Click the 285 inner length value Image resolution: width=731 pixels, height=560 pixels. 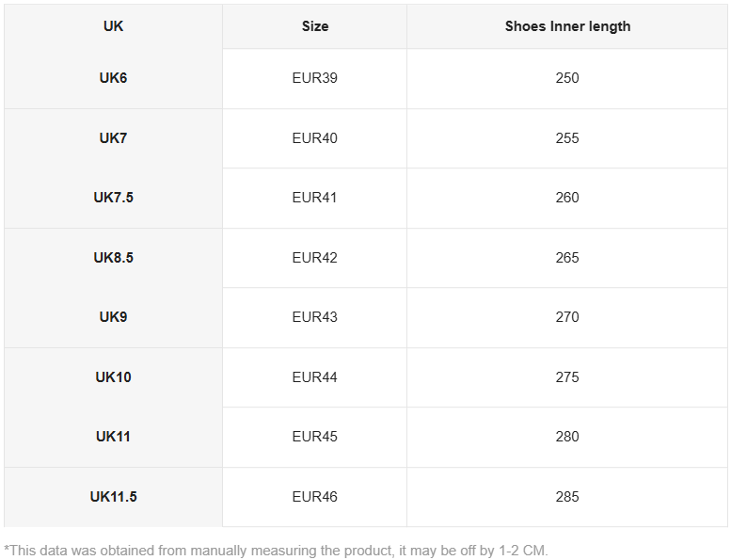(567, 497)
